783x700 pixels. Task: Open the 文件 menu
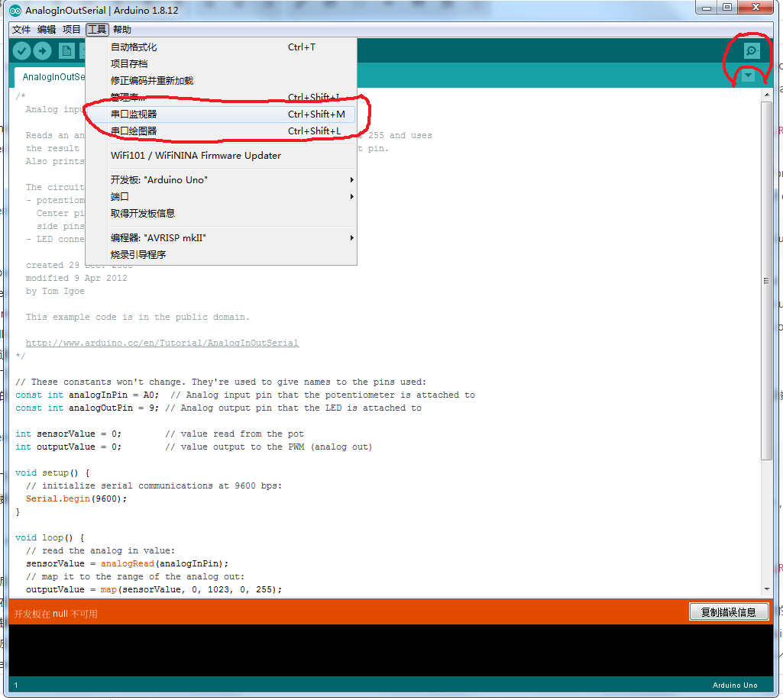(21, 30)
